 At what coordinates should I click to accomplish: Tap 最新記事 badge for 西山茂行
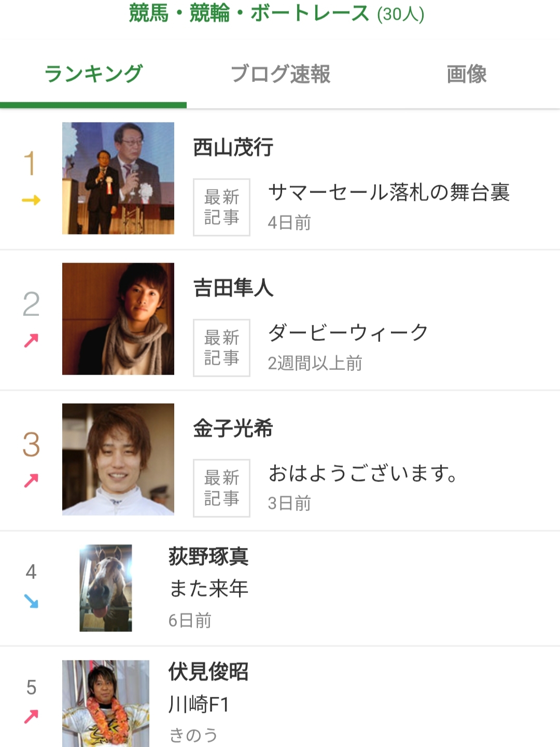(x=221, y=208)
